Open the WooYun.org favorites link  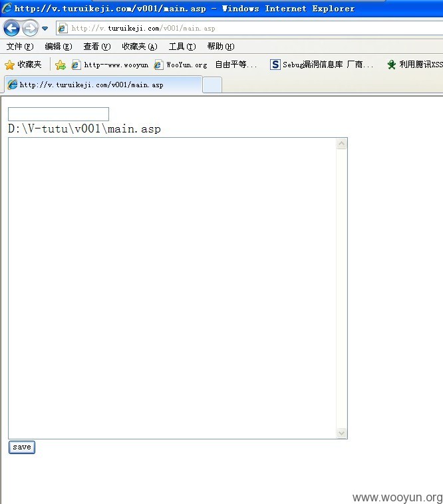(x=181, y=65)
